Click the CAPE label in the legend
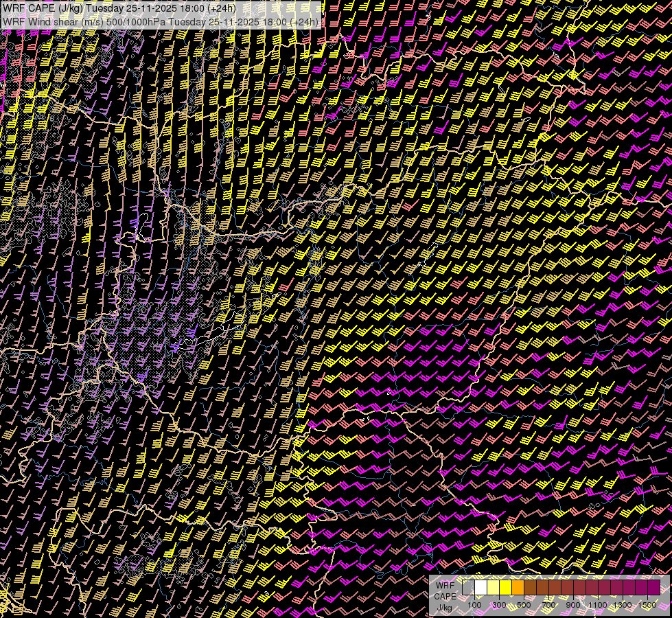672x618 pixels. [x=445, y=597]
